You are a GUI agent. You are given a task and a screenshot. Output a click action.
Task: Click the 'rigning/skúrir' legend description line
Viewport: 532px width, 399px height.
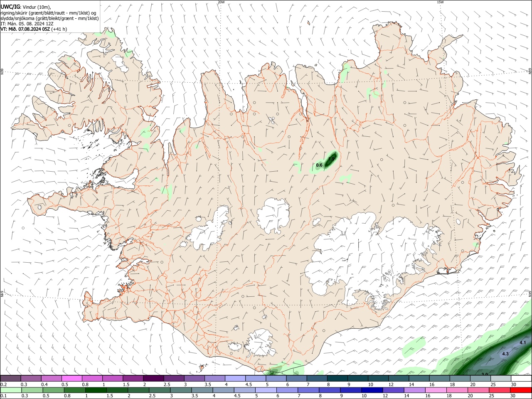[x=48, y=12]
